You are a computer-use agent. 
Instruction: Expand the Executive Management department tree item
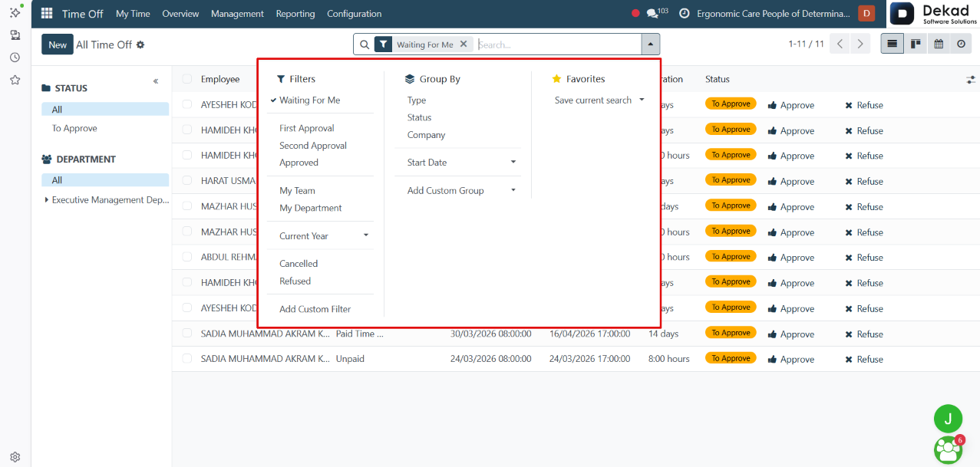pos(47,200)
